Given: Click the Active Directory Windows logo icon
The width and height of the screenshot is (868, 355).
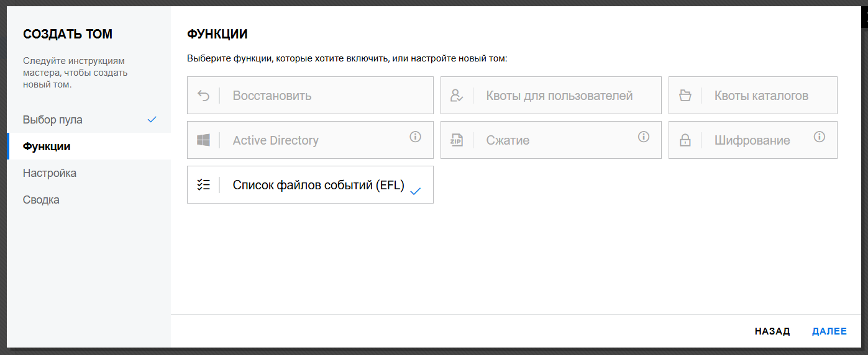Looking at the screenshot, I should (x=203, y=140).
